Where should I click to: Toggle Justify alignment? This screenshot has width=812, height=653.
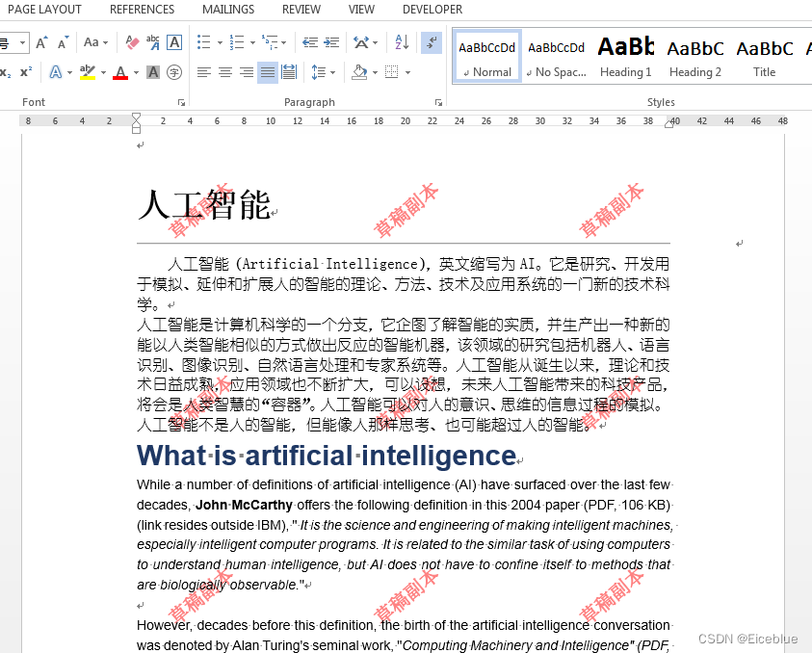(x=268, y=72)
